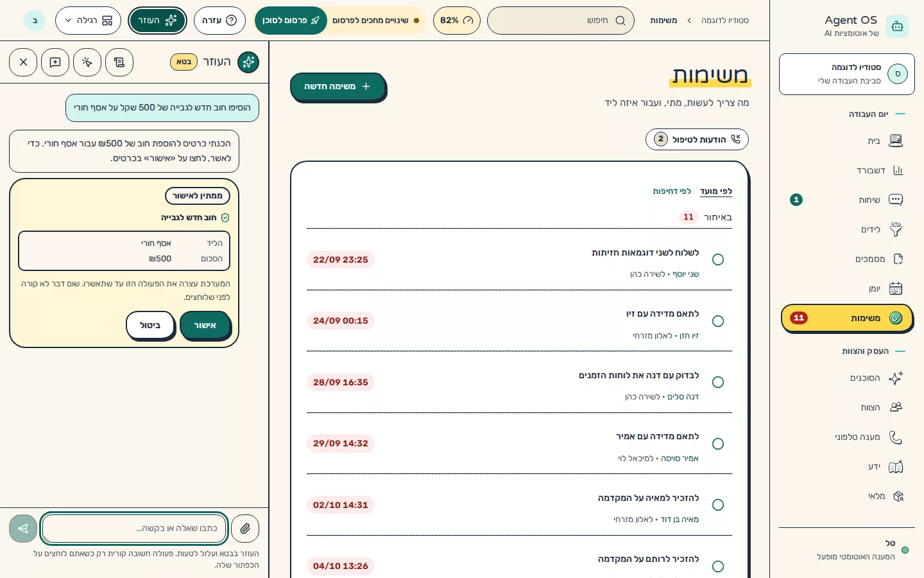Click ביטול to cancel the action

[x=150, y=325]
